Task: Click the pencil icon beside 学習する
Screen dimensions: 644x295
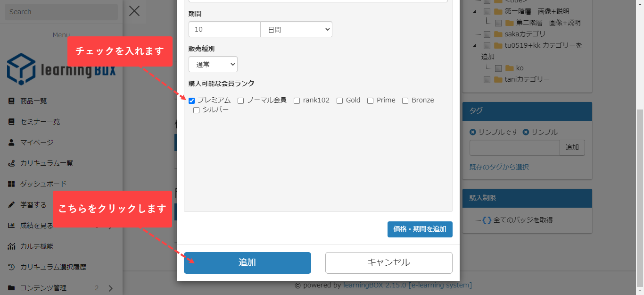Action: [11, 205]
